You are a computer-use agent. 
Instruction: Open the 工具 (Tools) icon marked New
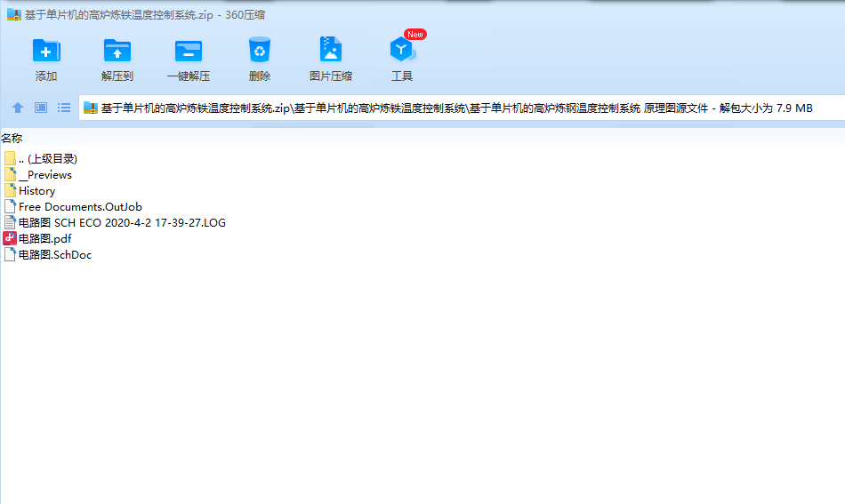402,50
